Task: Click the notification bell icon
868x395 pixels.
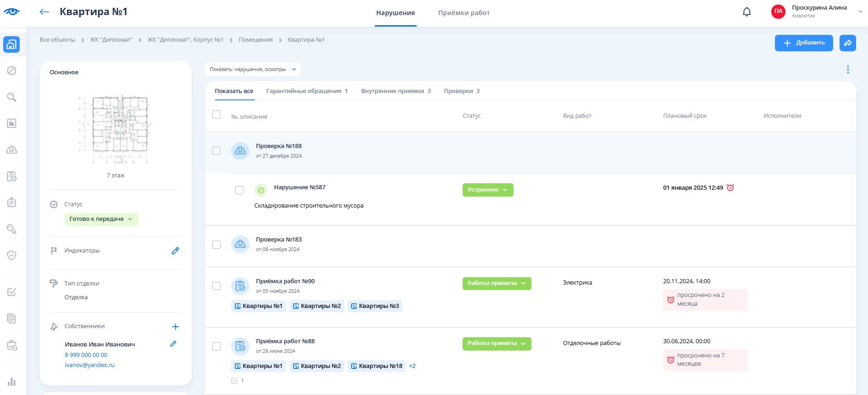Action: pyautogui.click(x=746, y=12)
